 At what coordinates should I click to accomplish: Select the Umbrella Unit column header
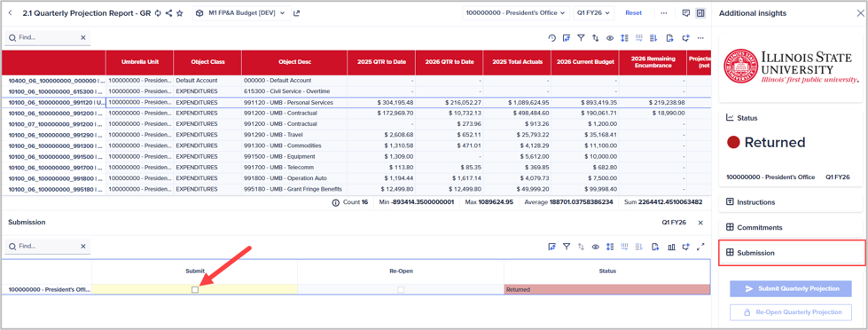(140, 62)
